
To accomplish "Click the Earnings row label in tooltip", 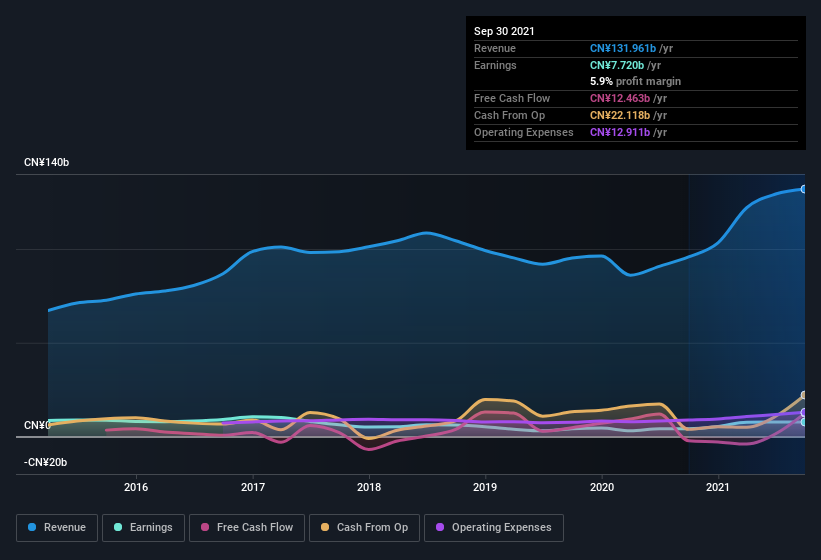I will pos(495,65).
